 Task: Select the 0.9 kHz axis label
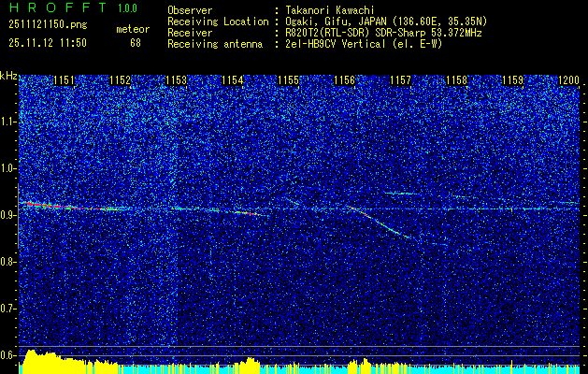coord(8,215)
